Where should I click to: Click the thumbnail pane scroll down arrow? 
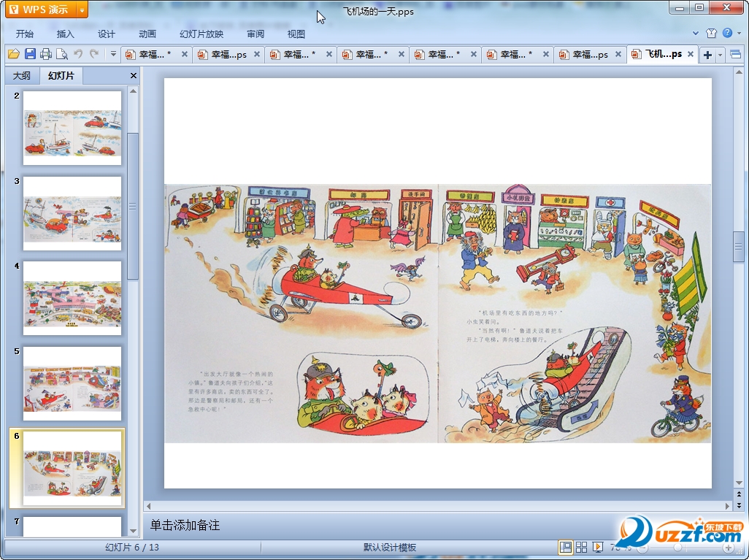tap(134, 531)
